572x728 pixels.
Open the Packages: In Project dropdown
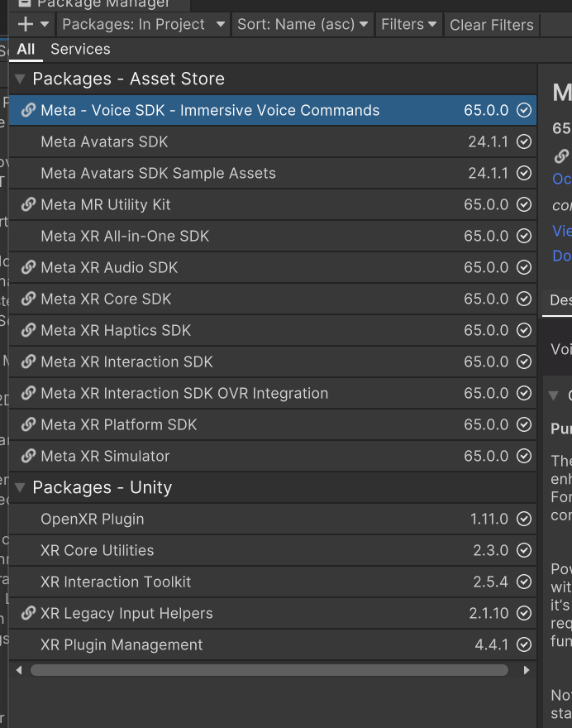(142, 25)
